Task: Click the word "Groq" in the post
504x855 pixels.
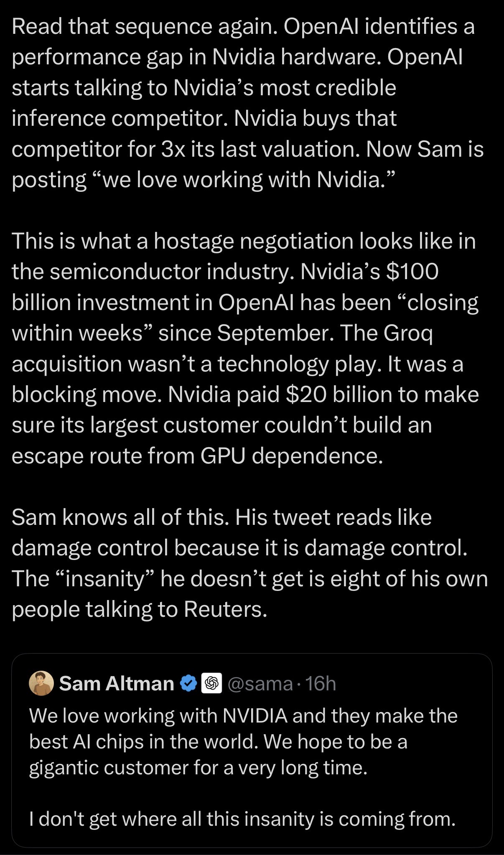Action: point(408,333)
